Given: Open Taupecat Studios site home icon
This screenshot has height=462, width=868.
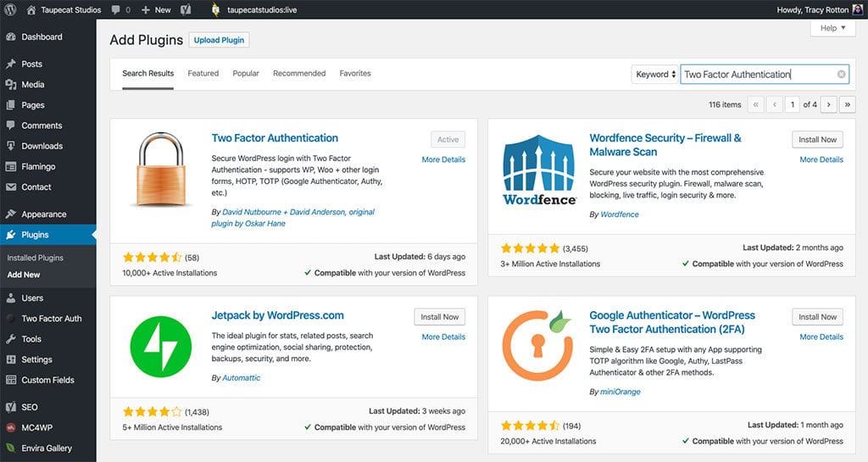Looking at the screenshot, I should point(31,10).
